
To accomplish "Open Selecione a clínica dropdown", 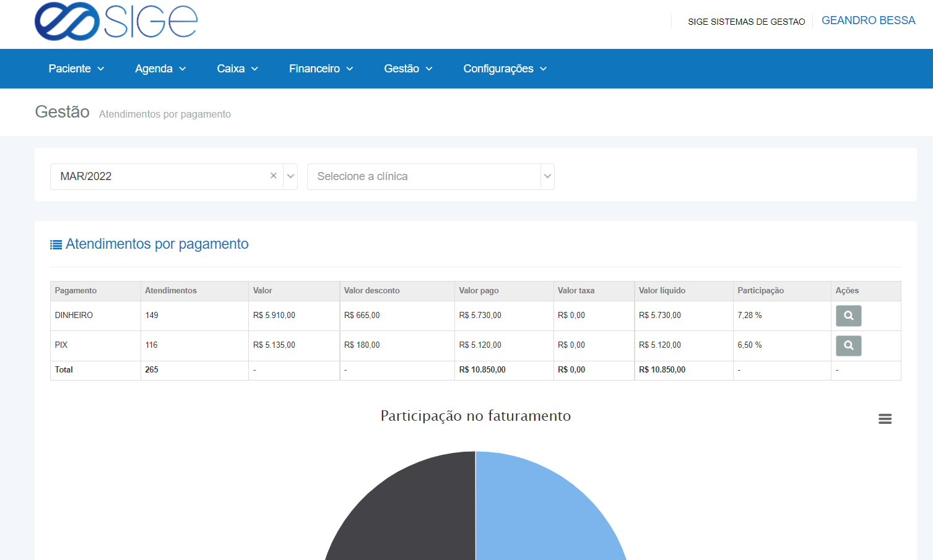I will click(430, 176).
